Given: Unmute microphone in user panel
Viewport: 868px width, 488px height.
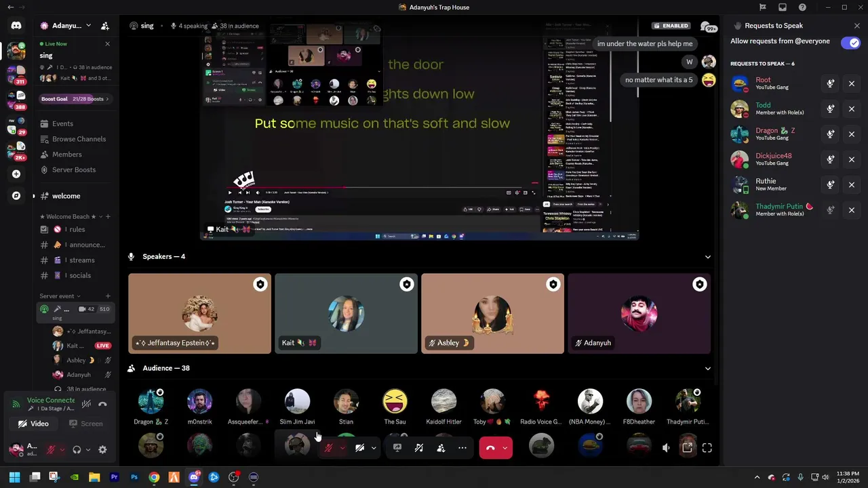Looking at the screenshot, I should click(50, 449).
